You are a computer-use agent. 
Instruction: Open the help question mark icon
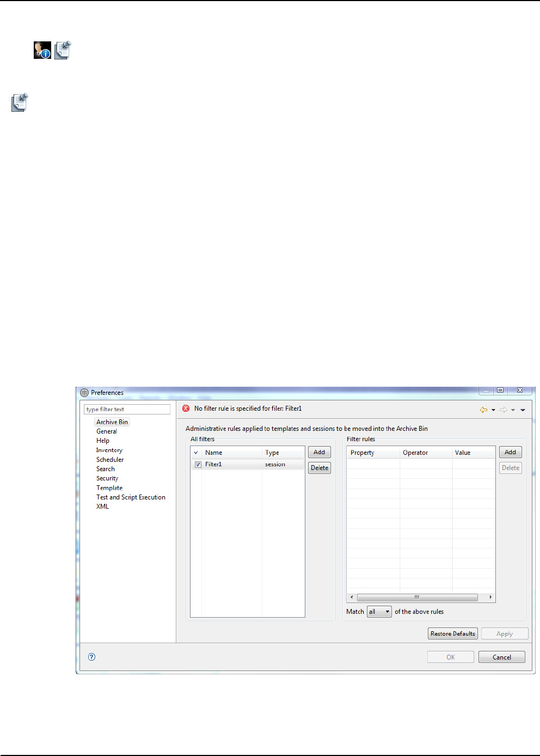[x=92, y=657]
